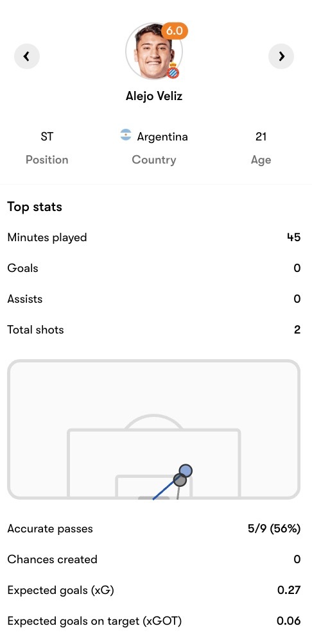312x644 pixels.
Task: Open Alejo Veliz's profile photo
Action: coord(153,51)
